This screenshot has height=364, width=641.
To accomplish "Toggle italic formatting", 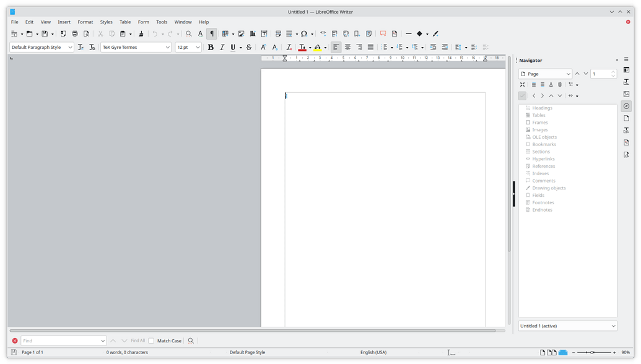I will tap(222, 48).
